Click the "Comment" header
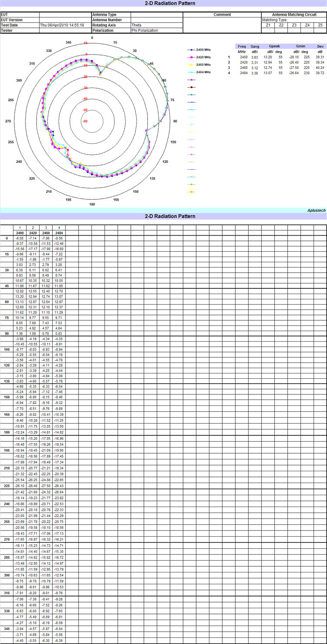 (x=222, y=14)
